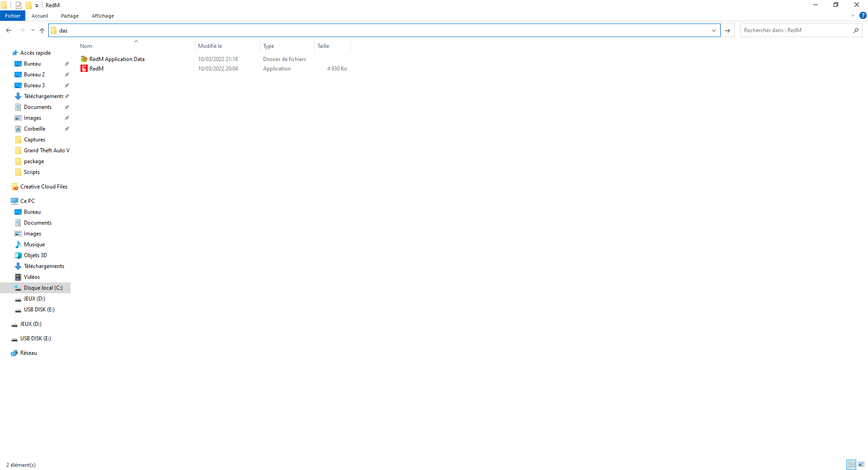Screen dimensions: 868x470
Task: Go back using the left arrow
Action: point(9,30)
